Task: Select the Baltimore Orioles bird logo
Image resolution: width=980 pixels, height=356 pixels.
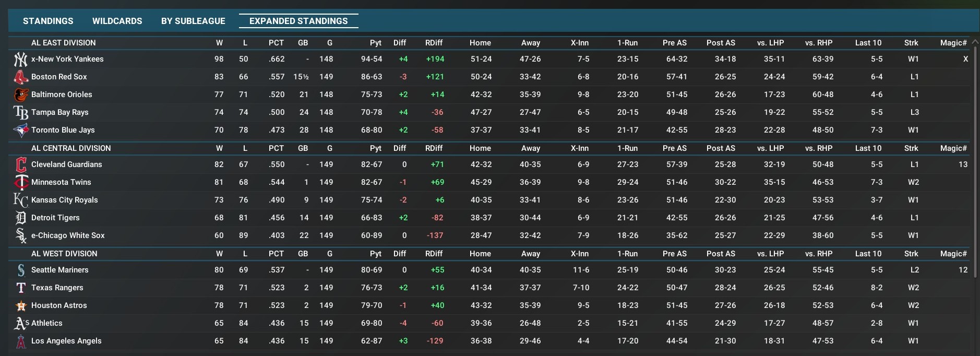Action: click(20, 95)
